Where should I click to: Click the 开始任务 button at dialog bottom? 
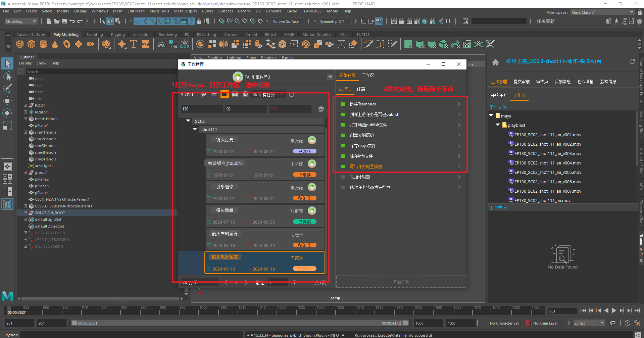tap(401, 282)
